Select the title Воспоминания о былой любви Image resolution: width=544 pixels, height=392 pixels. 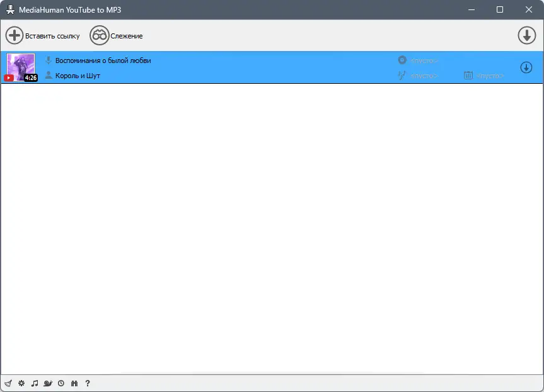click(x=103, y=60)
